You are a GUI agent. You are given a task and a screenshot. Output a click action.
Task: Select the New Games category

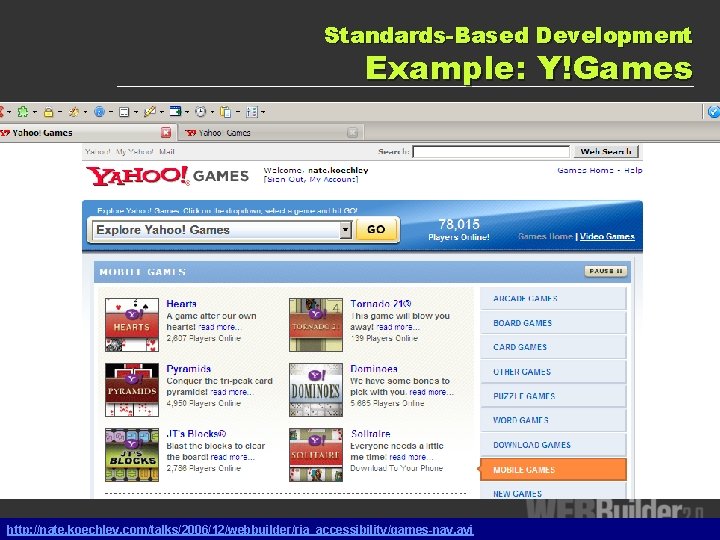[553, 492]
